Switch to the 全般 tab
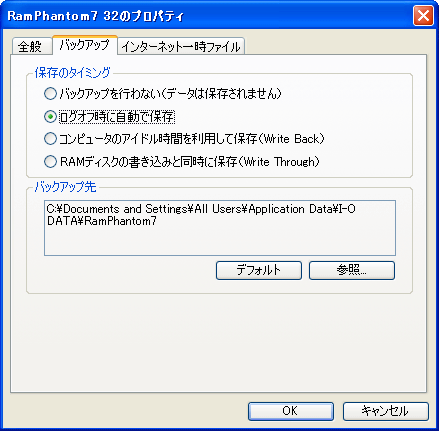Screen dimensions: 439x431 (32, 46)
